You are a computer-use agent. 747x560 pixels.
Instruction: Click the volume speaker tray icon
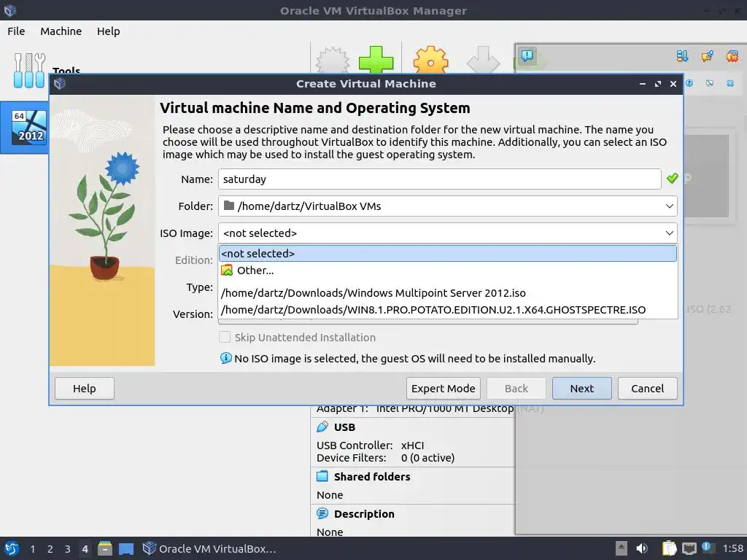(642, 548)
